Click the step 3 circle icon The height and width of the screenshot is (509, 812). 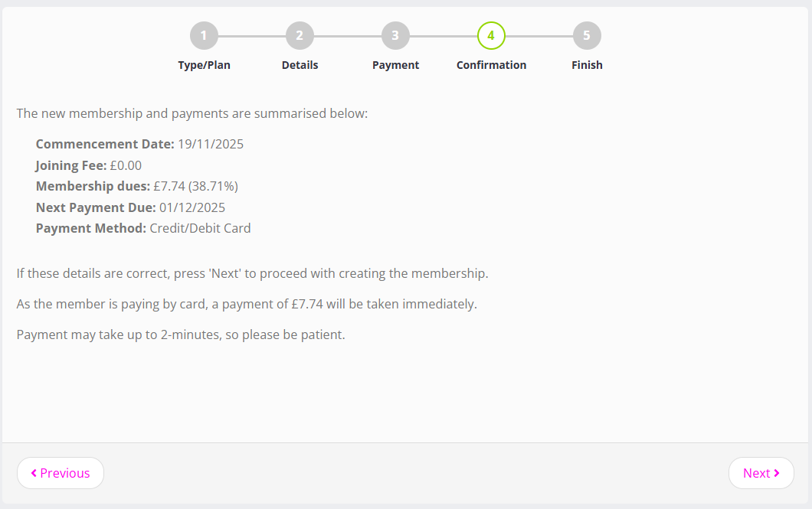tap(395, 35)
